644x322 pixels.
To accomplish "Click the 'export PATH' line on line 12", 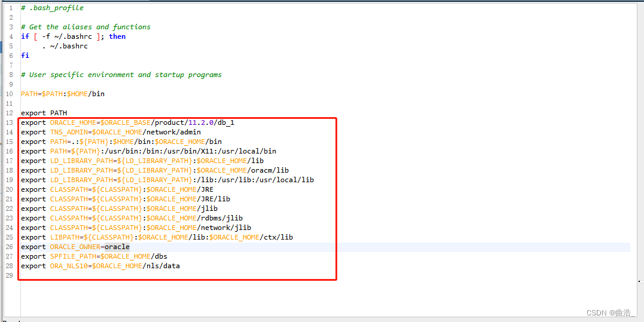I will click(44, 113).
